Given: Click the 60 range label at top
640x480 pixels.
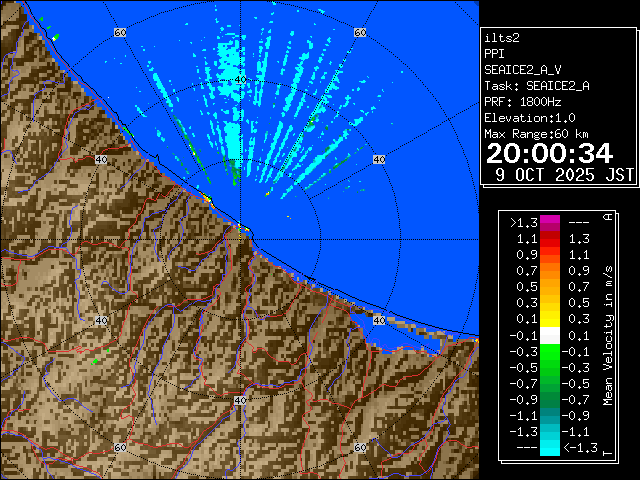Looking at the screenshot, I should (x=120, y=33).
